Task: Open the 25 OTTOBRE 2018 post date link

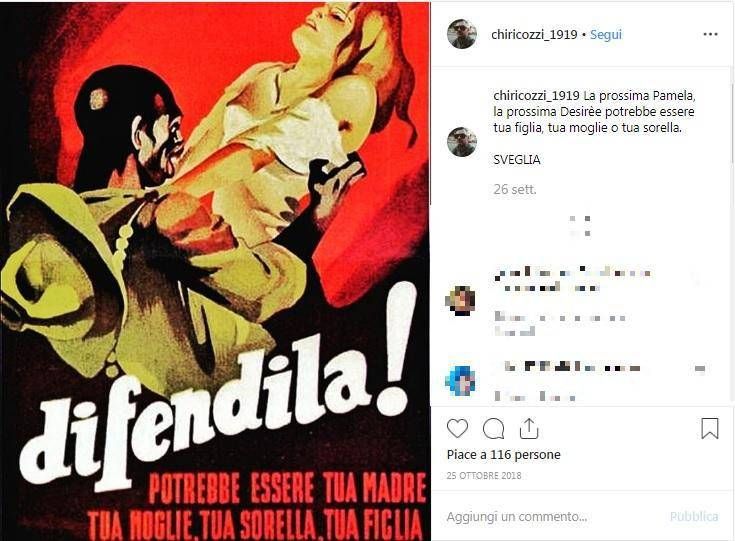Action: pyautogui.click(x=484, y=475)
